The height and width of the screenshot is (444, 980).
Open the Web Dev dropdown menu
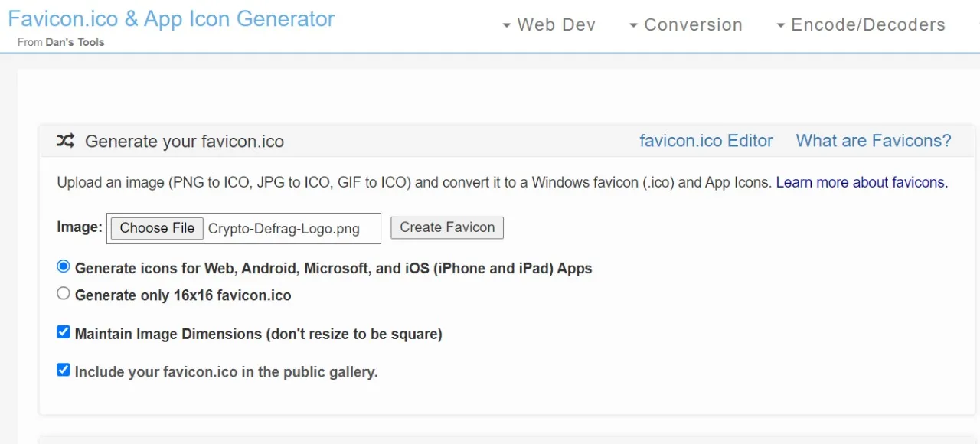tap(548, 24)
